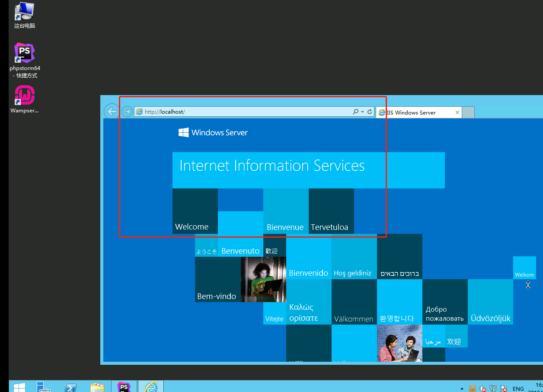The height and width of the screenshot is (392, 543).
Task: Change the ENG input language
Action: (518, 389)
